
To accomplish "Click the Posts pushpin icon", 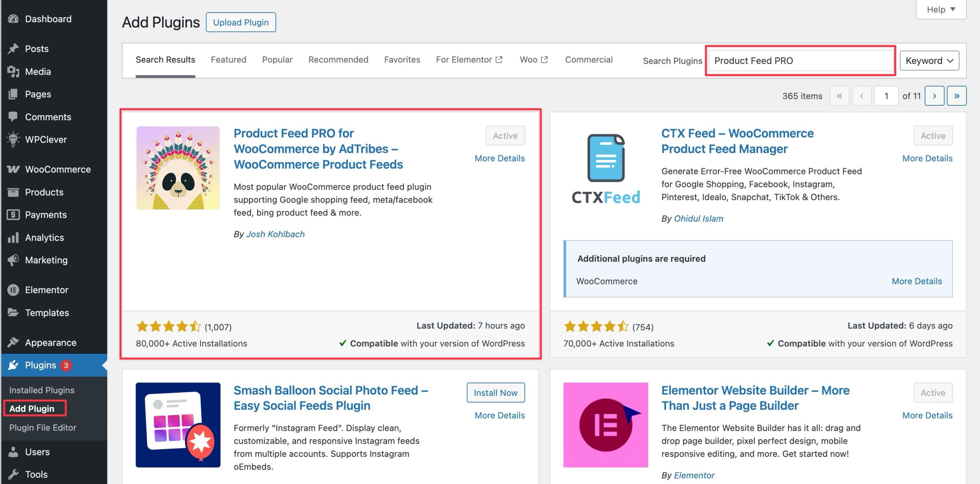I will pos(13,49).
